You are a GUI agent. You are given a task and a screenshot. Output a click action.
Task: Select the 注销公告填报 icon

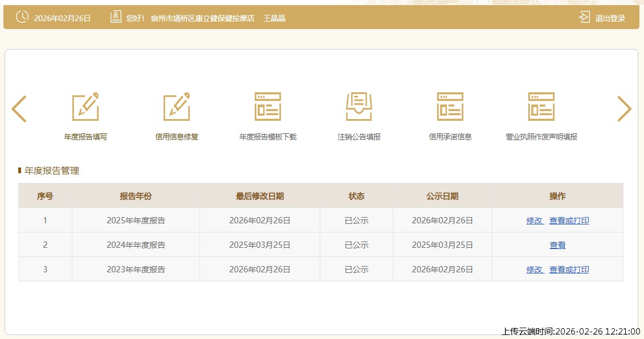pyautogui.click(x=359, y=107)
